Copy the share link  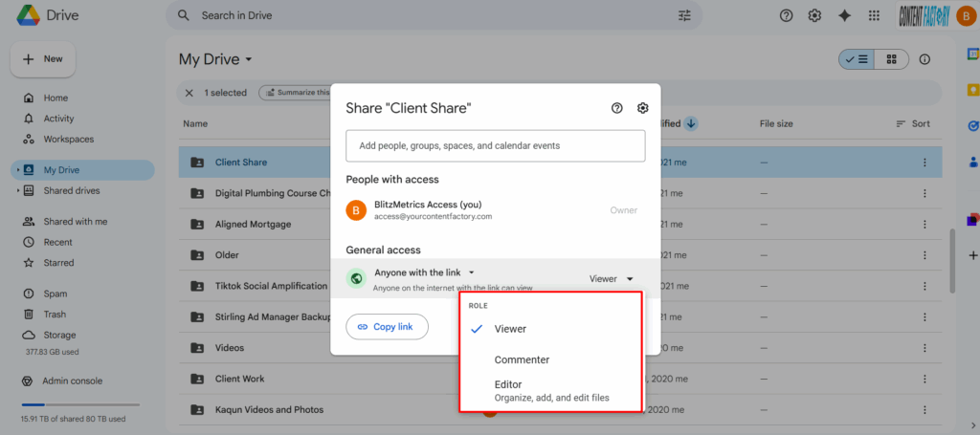pyautogui.click(x=386, y=327)
